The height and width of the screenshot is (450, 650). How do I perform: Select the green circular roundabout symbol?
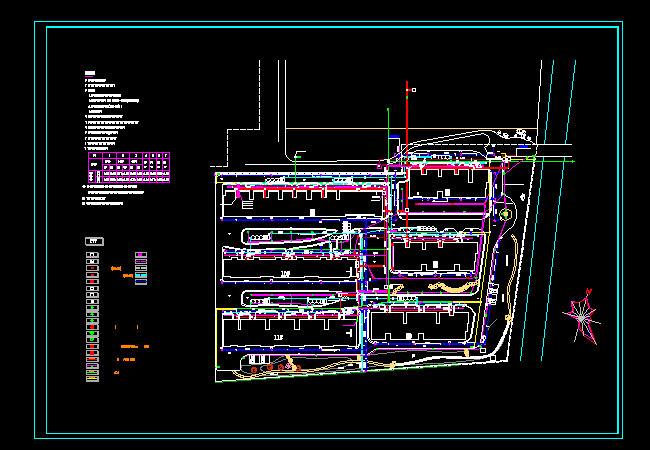point(505,212)
